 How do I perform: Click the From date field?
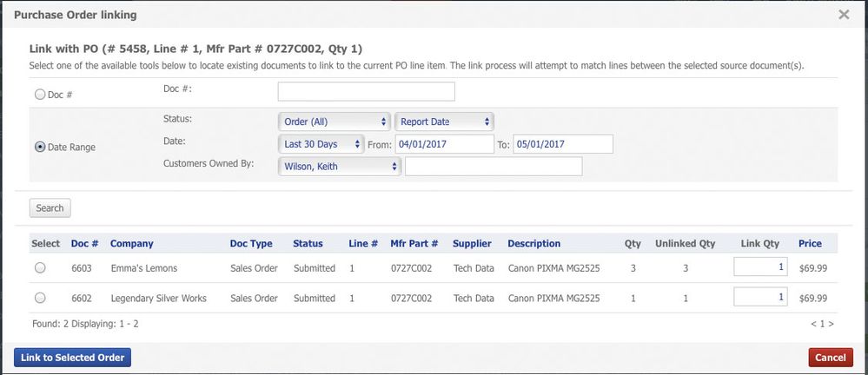pos(444,144)
